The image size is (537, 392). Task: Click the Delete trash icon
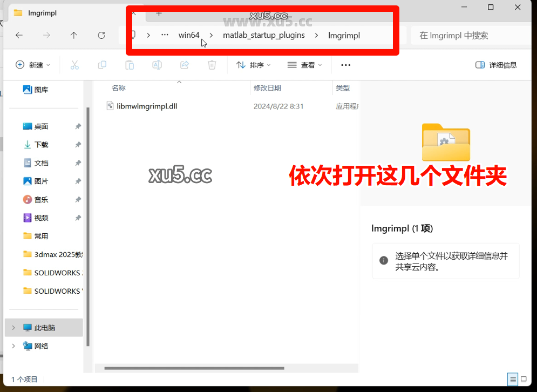point(212,65)
